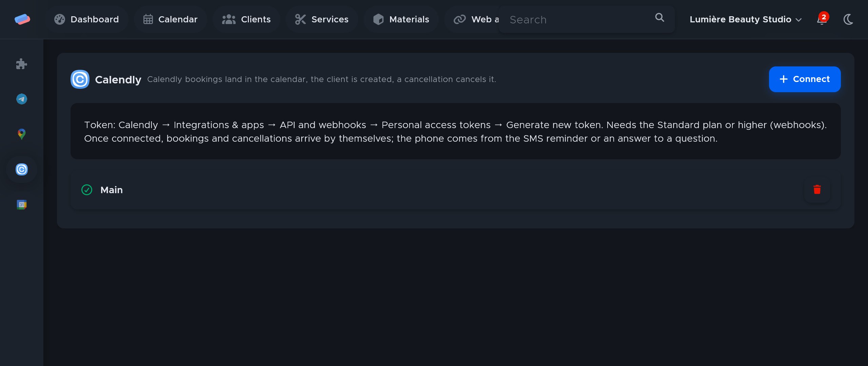The height and width of the screenshot is (366, 868).
Task: Click the Calendly heading text
Action: coord(118,80)
